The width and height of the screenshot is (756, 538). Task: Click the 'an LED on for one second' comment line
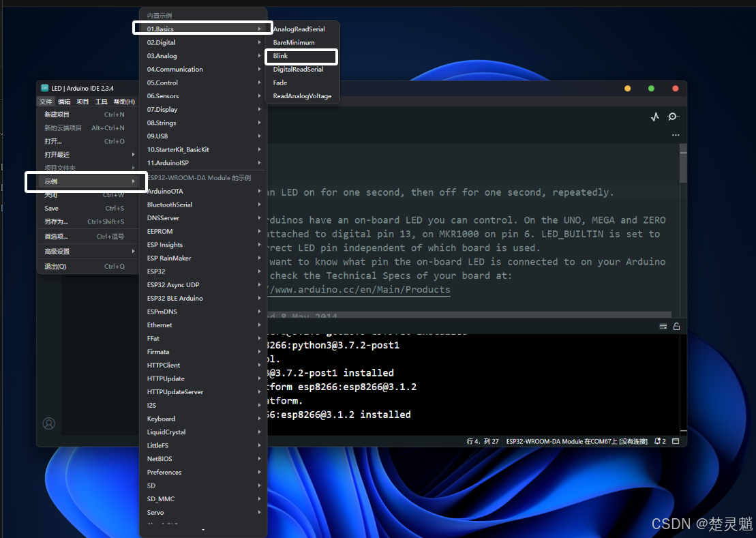(x=441, y=192)
